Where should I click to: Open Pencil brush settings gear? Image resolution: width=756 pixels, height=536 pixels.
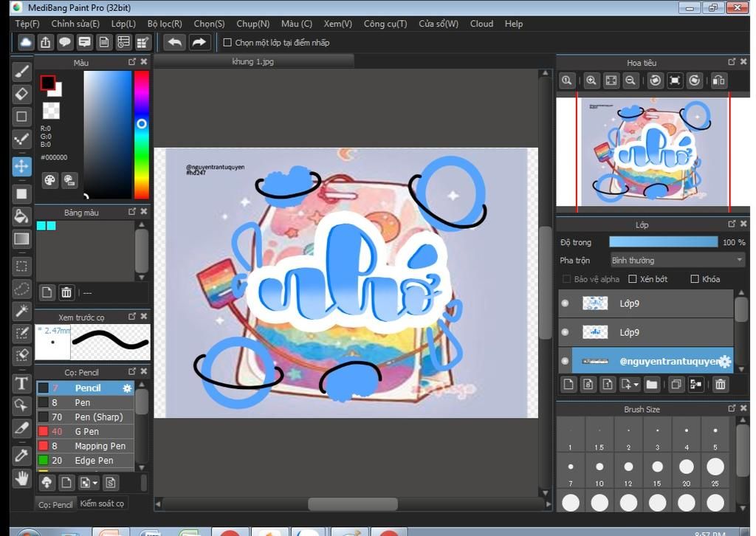(127, 388)
